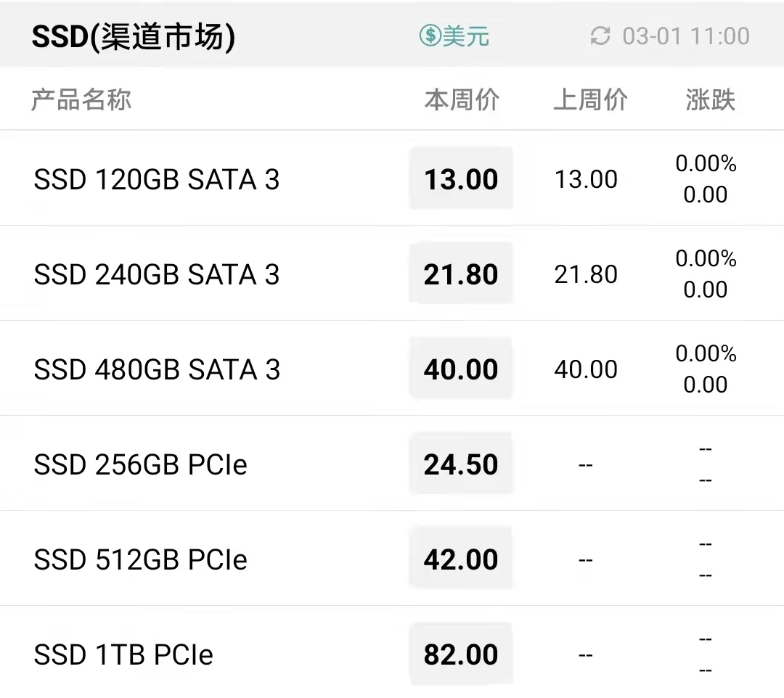The image size is (784, 698).
Task: Open SSD 1TB PCIe row
Action: pos(392,652)
